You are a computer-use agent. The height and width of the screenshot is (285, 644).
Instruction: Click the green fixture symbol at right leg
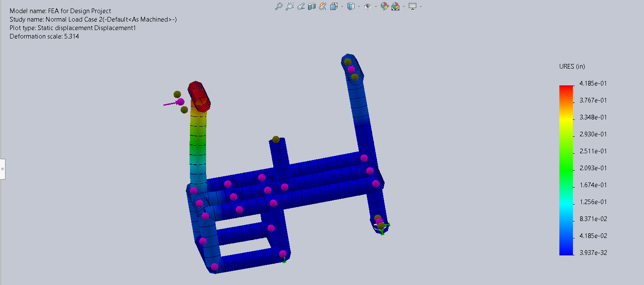point(383,228)
